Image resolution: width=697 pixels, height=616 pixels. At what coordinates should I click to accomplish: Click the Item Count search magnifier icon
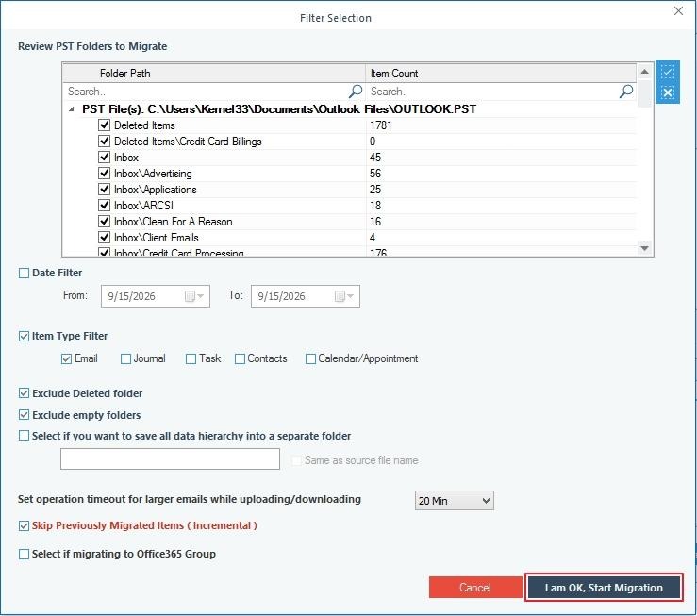pos(626,92)
